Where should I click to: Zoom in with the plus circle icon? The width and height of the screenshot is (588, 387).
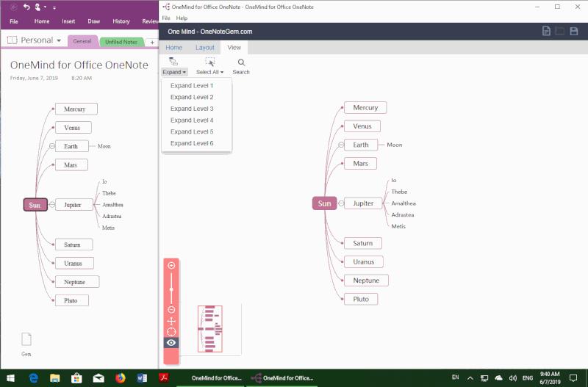pyautogui.click(x=171, y=266)
